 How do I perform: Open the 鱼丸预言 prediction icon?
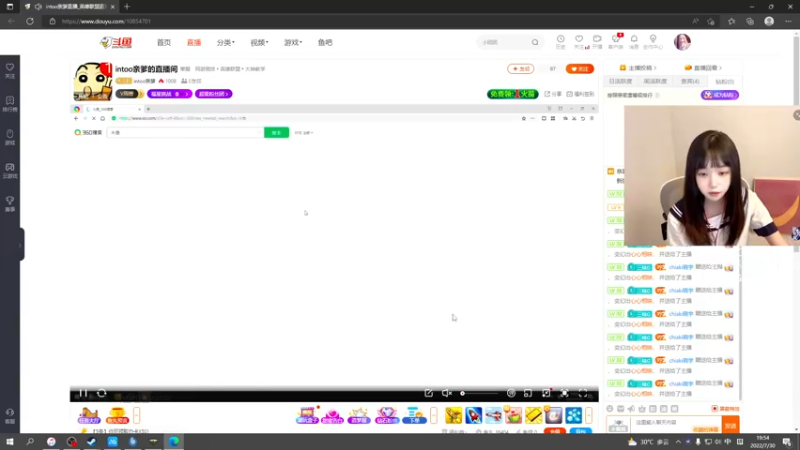[x=117, y=415]
